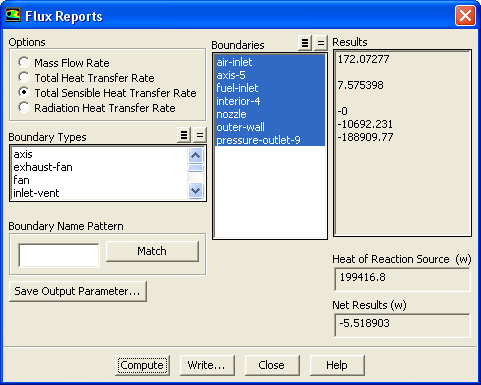
Task: Click result value 172.07277
Action: point(363,59)
